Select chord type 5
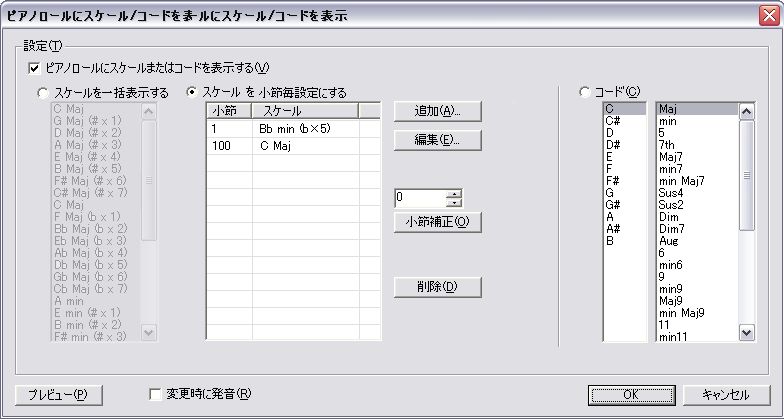This screenshot has width=784, height=419. tap(698, 133)
